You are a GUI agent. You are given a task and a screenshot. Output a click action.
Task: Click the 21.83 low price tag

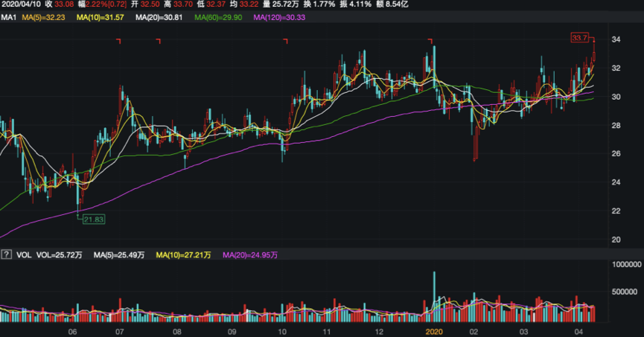coord(94,219)
